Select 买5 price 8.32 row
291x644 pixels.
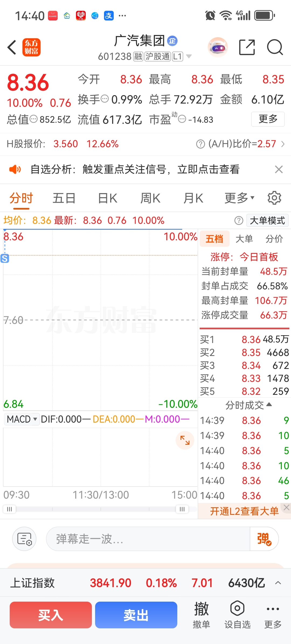point(244,391)
